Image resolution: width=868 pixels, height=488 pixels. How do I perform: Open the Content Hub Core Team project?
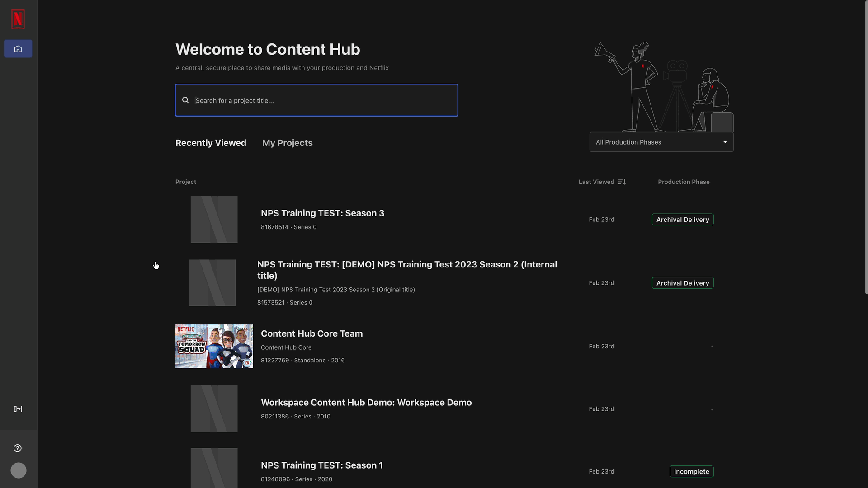click(311, 333)
